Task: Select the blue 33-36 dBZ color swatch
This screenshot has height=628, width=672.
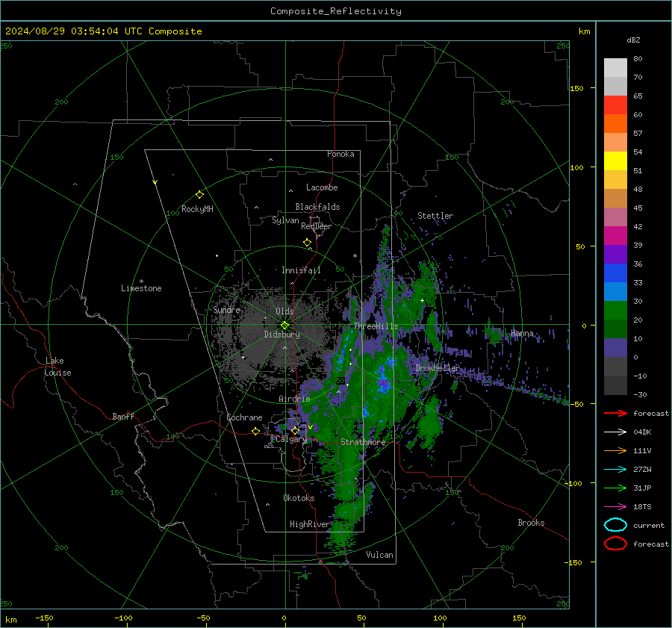Action: tap(615, 273)
